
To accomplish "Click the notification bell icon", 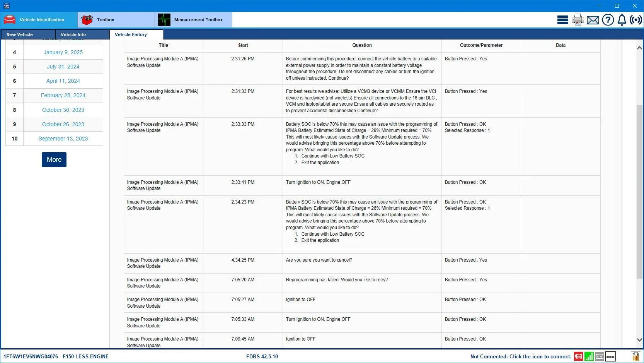I will tap(622, 20).
